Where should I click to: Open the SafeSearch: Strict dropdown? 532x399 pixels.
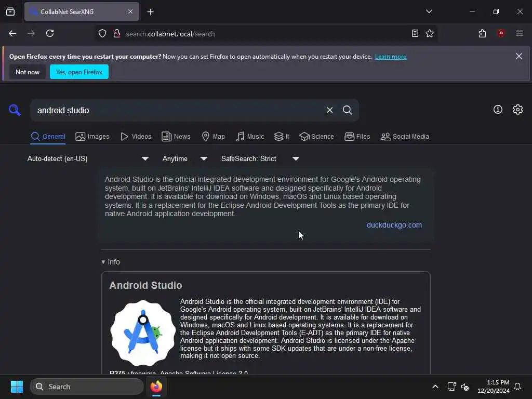260,159
